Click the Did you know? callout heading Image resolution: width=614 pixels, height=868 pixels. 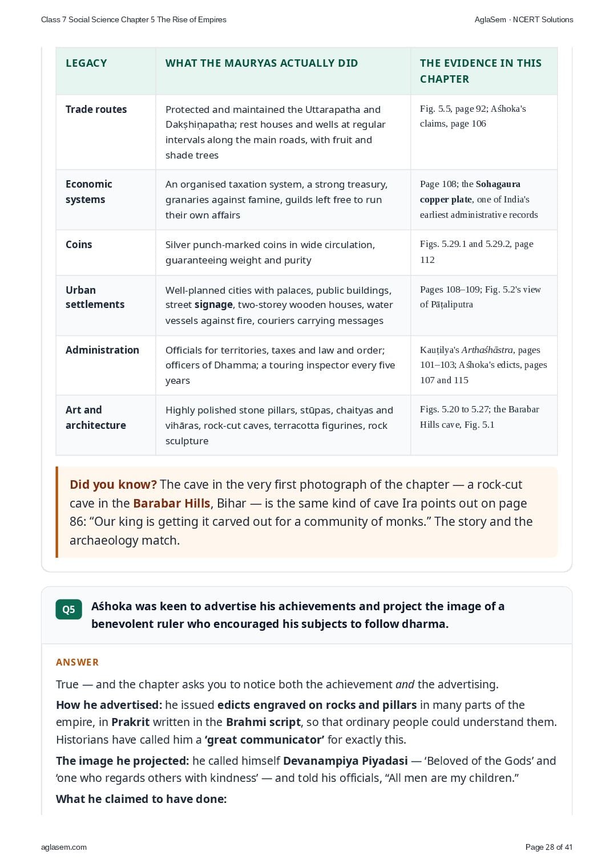pos(113,484)
